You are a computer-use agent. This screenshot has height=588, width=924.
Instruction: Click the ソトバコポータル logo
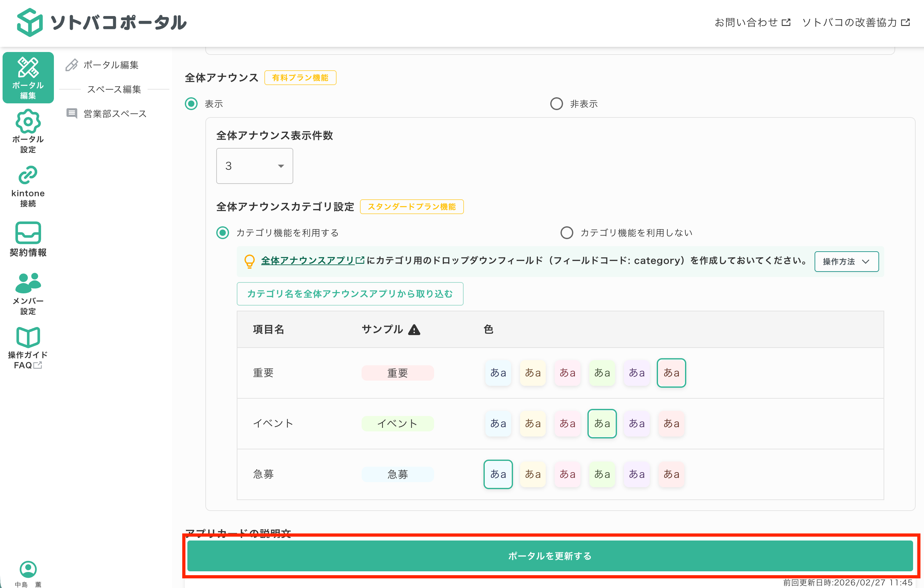tap(102, 22)
